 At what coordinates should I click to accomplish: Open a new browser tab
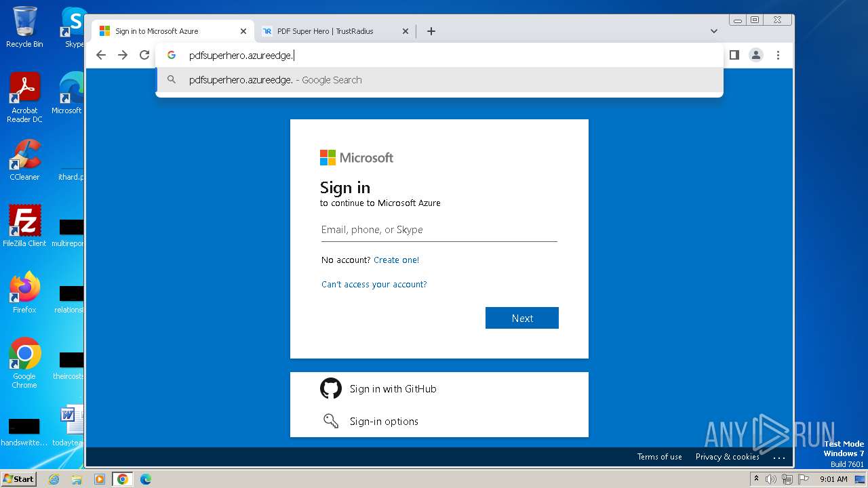pyautogui.click(x=431, y=31)
